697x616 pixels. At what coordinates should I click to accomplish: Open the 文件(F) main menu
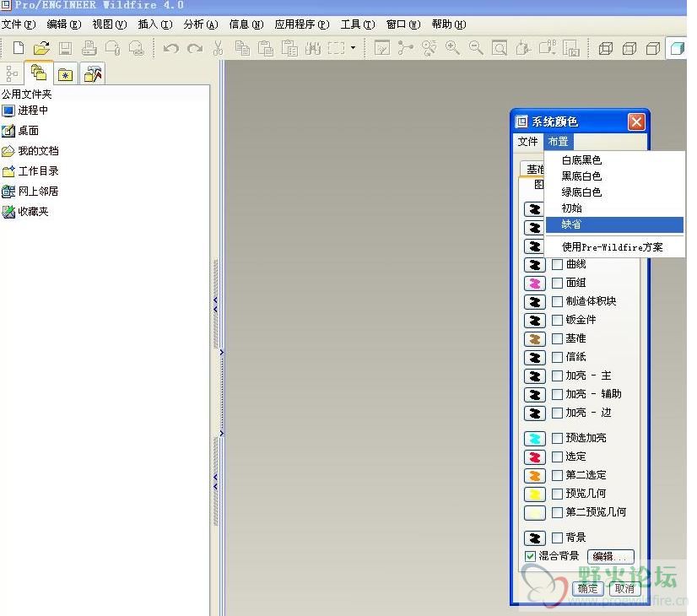tap(19, 24)
